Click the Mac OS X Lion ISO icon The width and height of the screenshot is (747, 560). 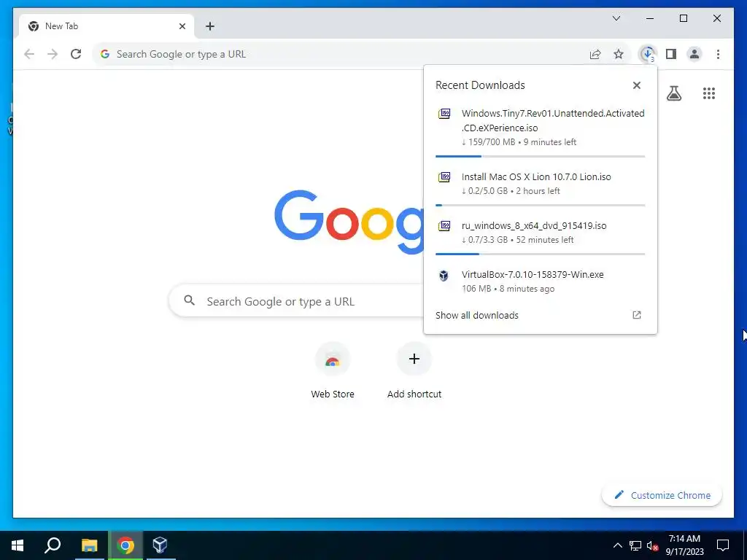pyautogui.click(x=444, y=177)
